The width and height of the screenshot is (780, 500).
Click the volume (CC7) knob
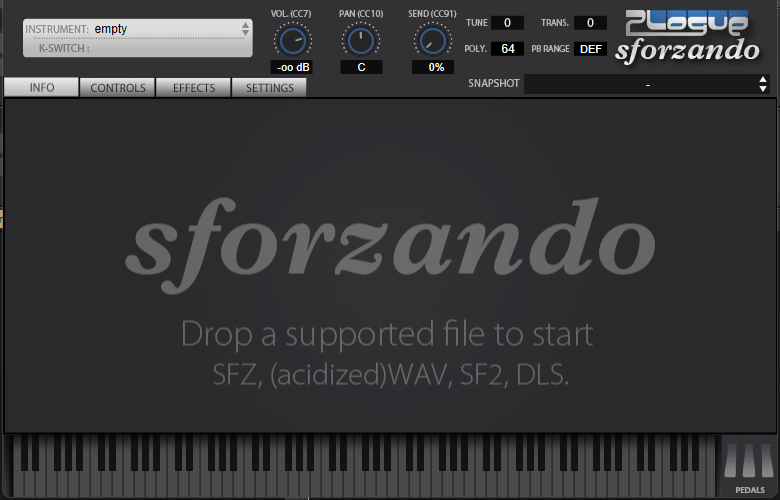(292, 40)
